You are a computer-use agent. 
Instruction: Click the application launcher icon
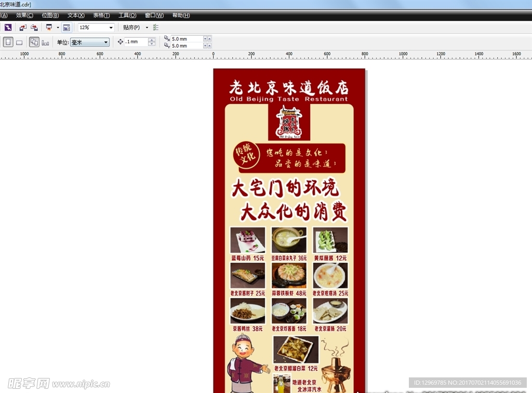tap(49, 28)
